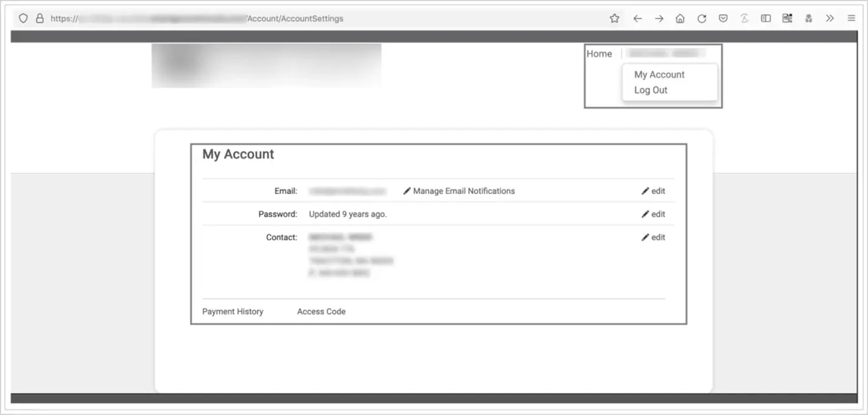Screen dimensions: 868x415
Task: Choose Log Out from the account menu
Action: pos(650,90)
